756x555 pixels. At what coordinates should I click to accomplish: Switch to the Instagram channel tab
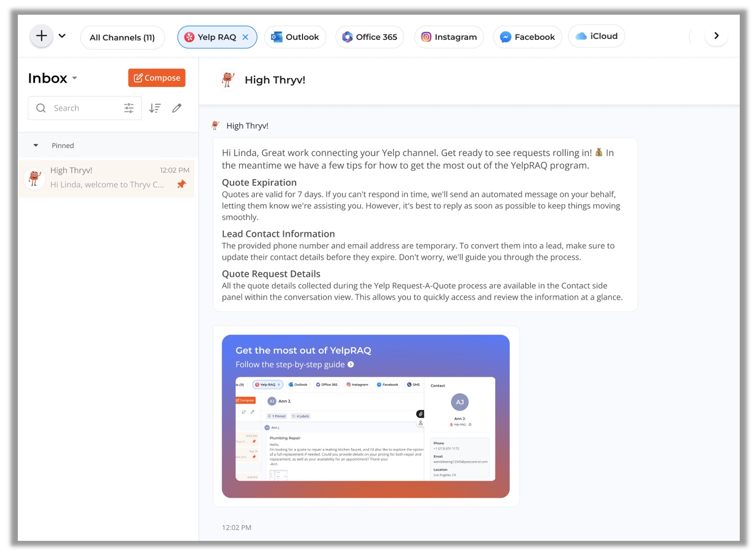(x=449, y=37)
